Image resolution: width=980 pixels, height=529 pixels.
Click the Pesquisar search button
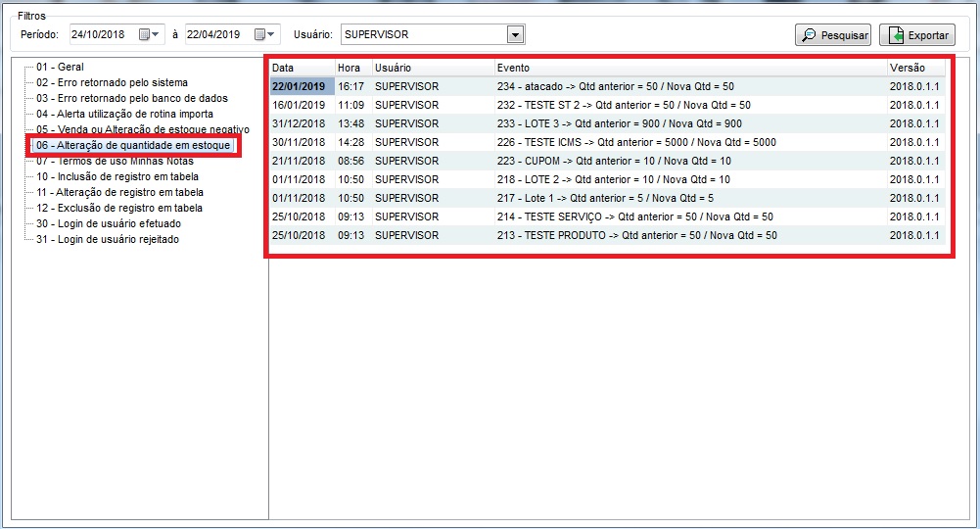pyautogui.click(x=832, y=35)
